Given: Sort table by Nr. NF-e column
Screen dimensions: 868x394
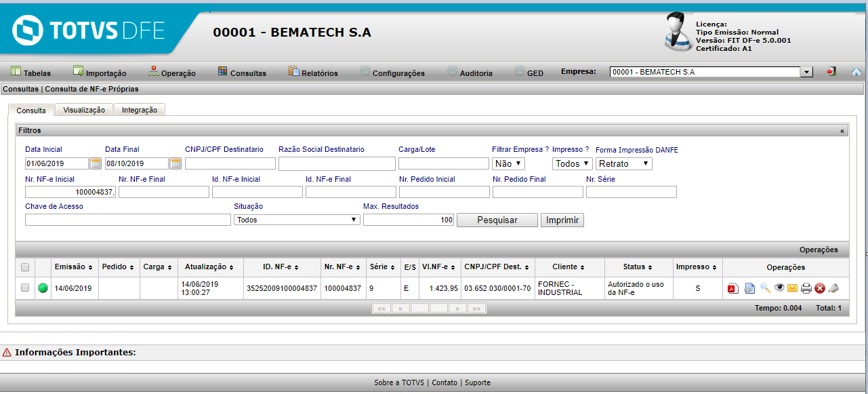Looking at the screenshot, I should tap(343, 267).
